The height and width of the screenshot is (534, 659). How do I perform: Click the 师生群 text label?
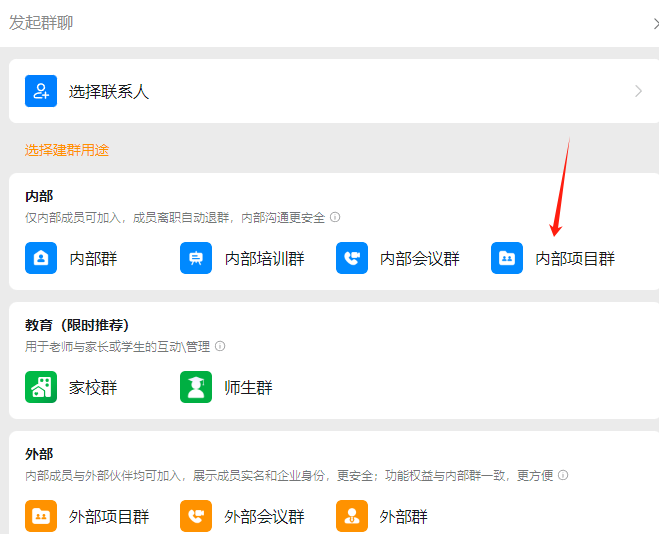point(248,388)
